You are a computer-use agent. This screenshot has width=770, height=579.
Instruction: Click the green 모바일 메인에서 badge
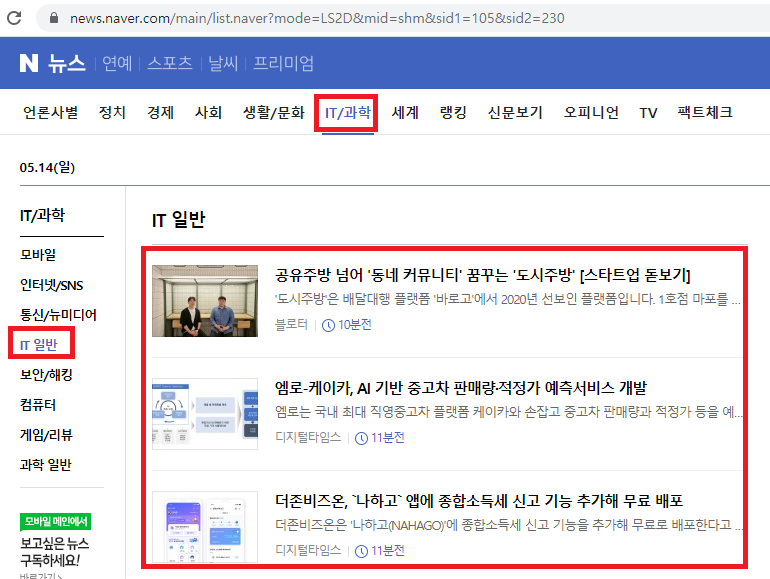[x=55, y=522]
